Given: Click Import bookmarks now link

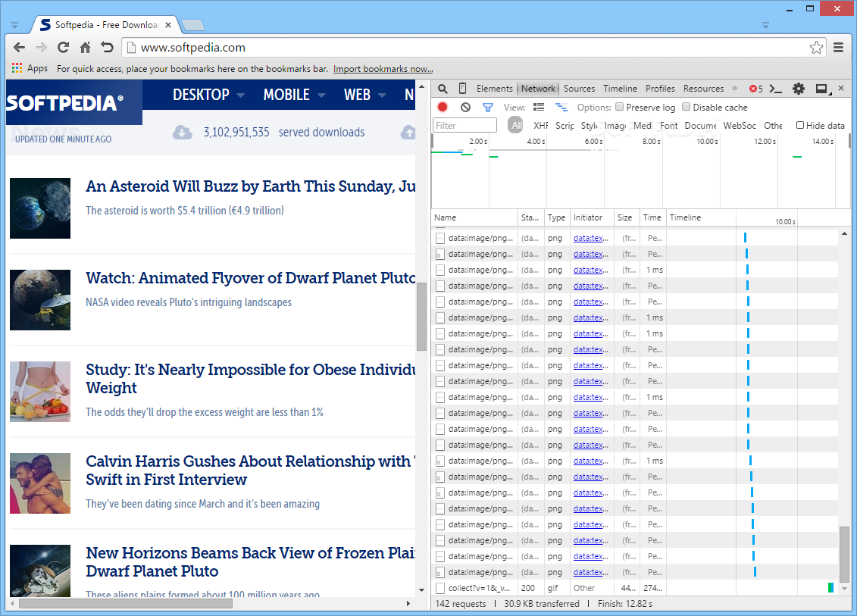Looking at the screenshot, I should point(383,69).
